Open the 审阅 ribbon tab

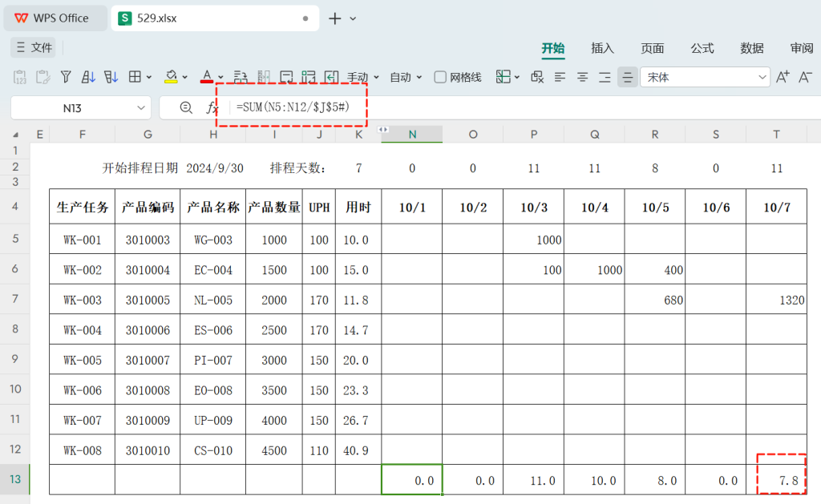802,48
